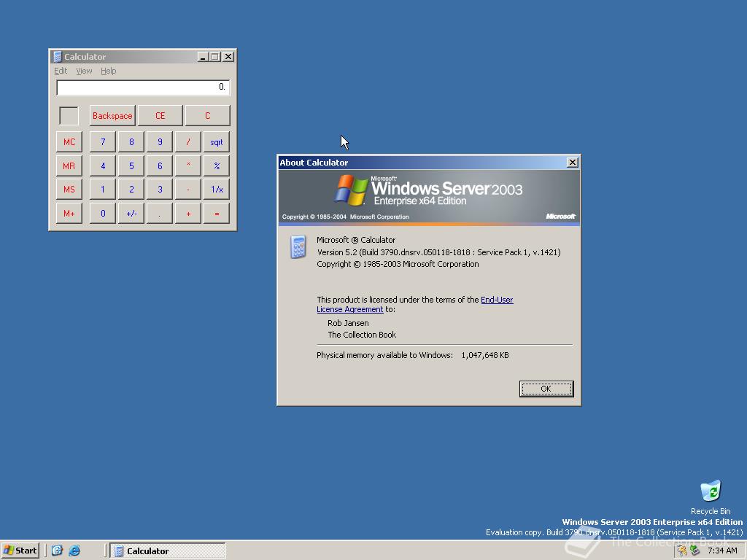Open the License Agreement link
747x560 pixels.
[350, 309]
